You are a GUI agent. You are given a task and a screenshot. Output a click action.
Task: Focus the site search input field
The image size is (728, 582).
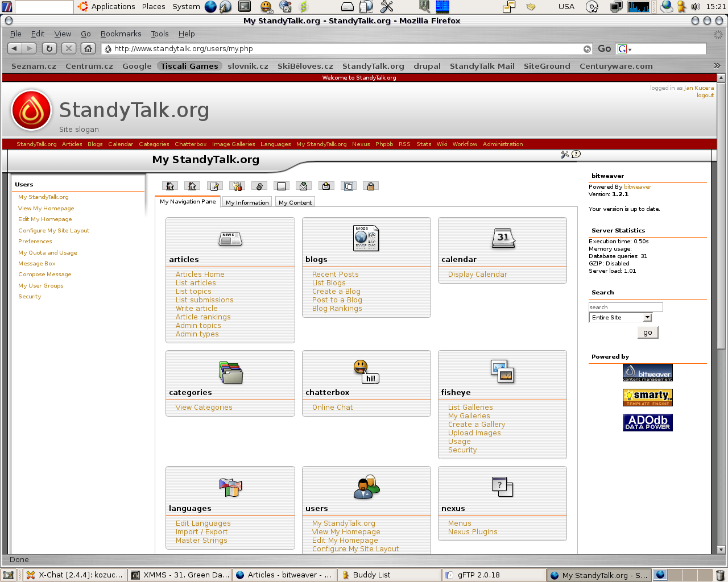[626, 307]
